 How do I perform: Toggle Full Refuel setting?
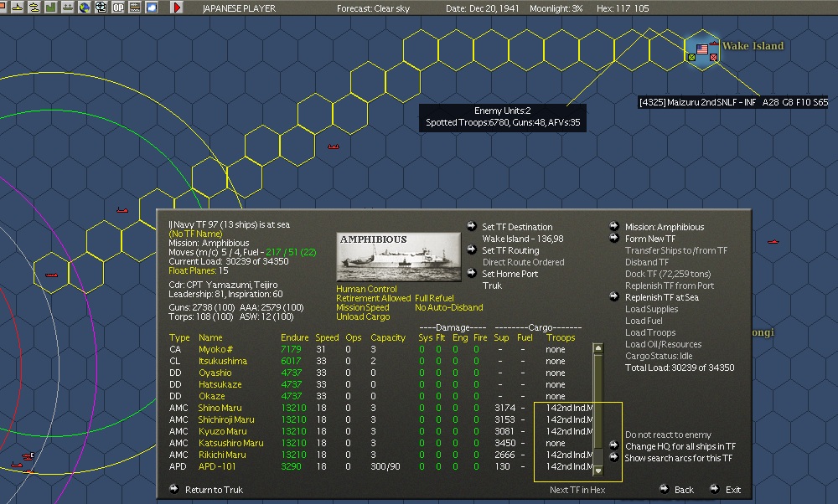(434, 298)
